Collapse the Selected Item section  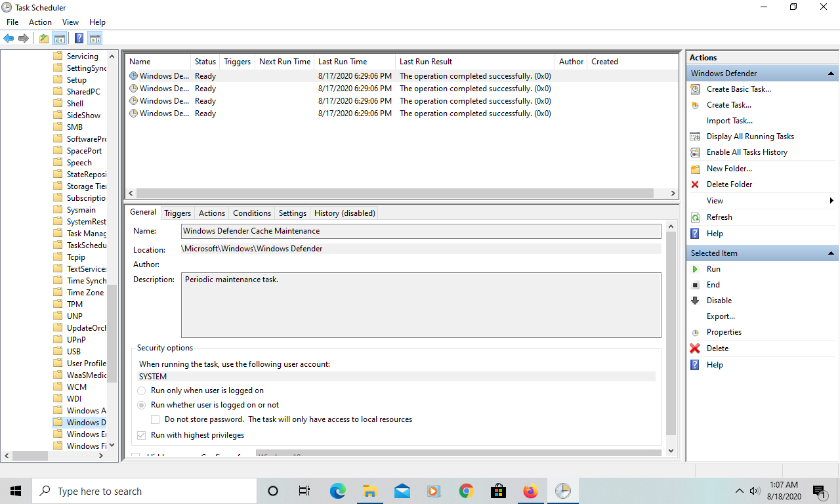(x=831, y=253)
